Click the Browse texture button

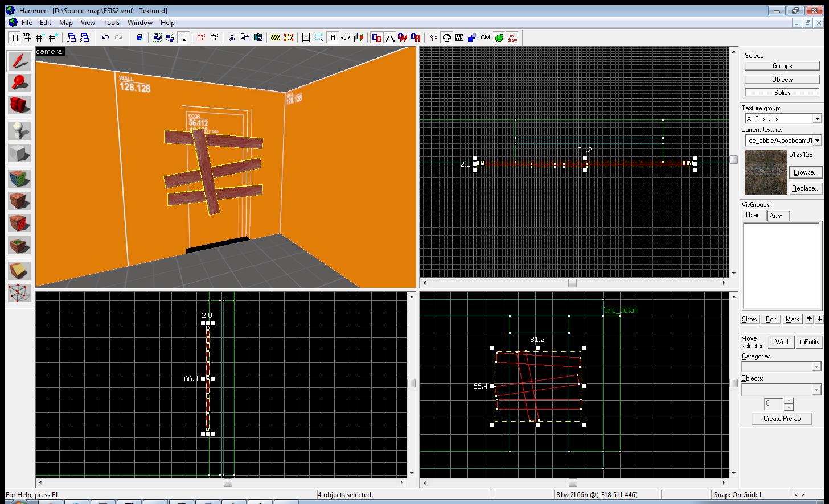tap(805, 172)
